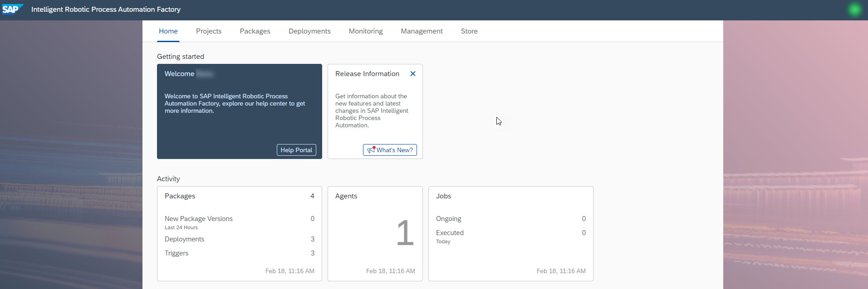Switch to the Projects tab
Image resolution: width=868 pixels, height=289 pixels.
(209, 31)
